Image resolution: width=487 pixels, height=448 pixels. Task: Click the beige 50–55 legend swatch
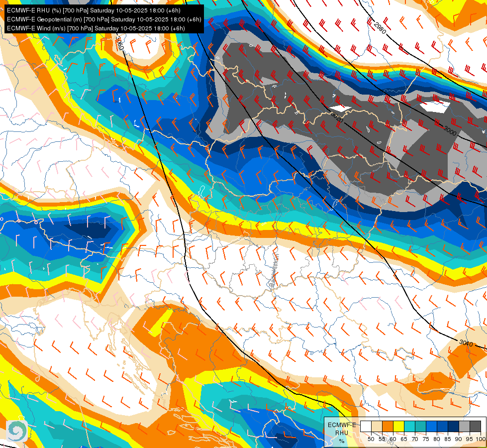click(377, 426)
